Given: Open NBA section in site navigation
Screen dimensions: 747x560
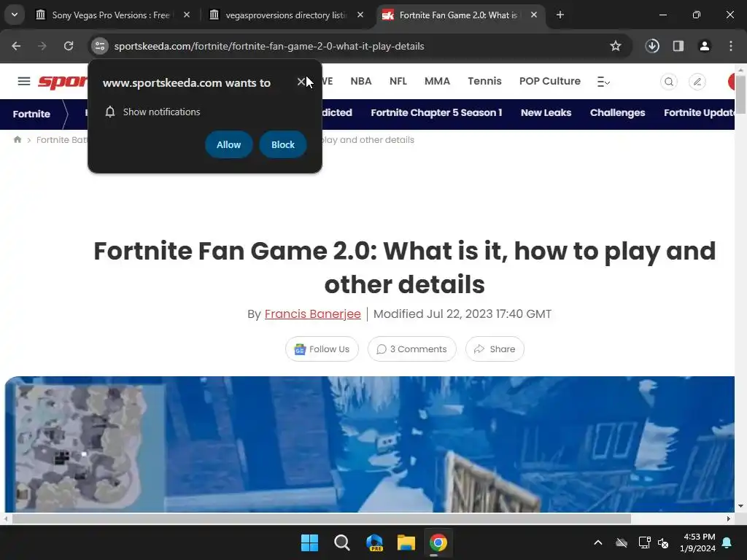Looking at the screenshot, I should click(x=360, y=81).
